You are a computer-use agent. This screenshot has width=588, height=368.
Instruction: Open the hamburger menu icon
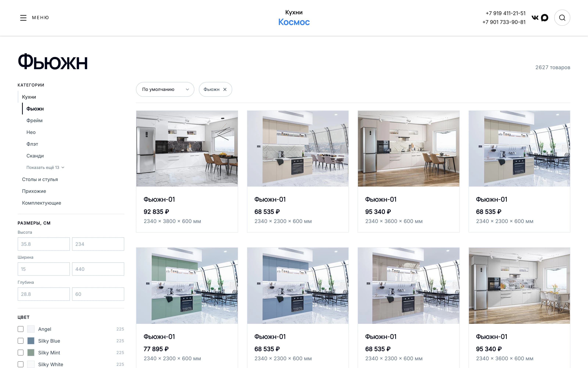[x=23, y=18]
